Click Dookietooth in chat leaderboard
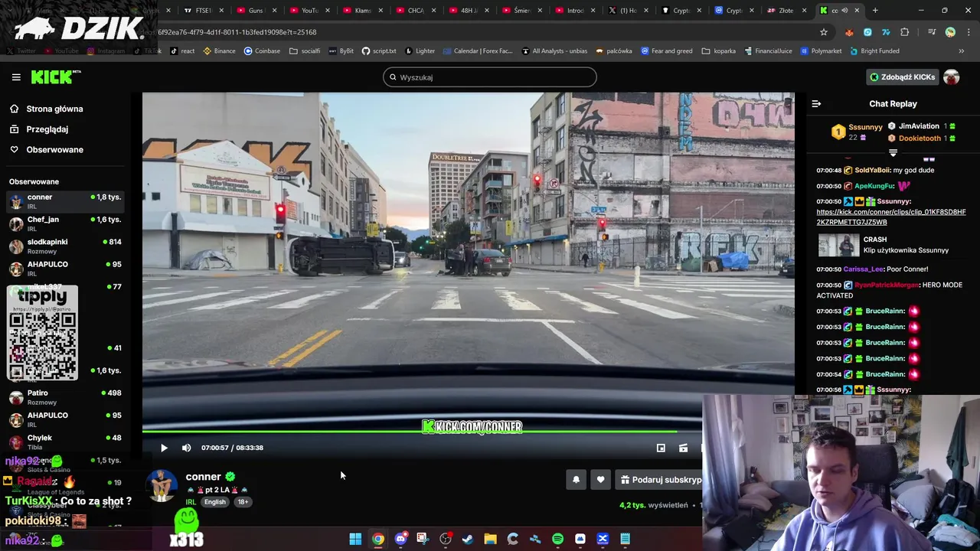The width and height of the screenshot is (980, 551). point(920,139)
